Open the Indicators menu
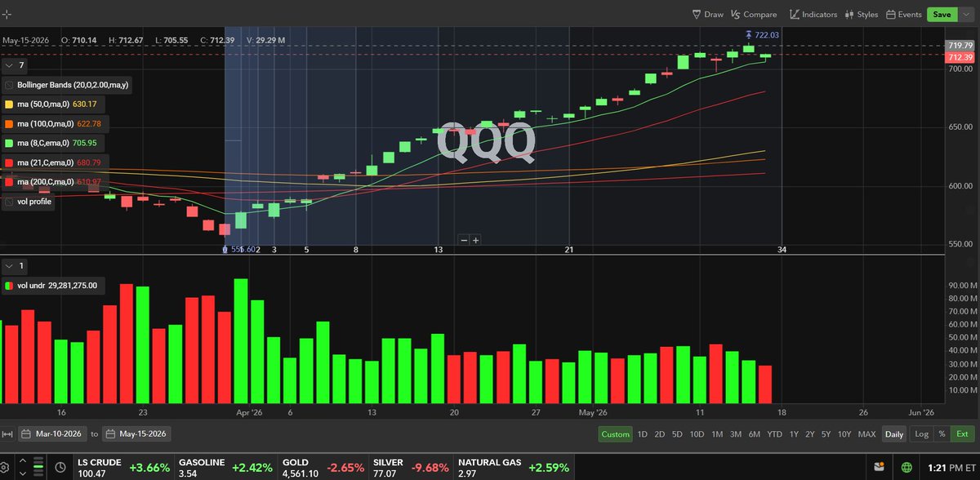 pyautogui.click(x=813, y=14)
